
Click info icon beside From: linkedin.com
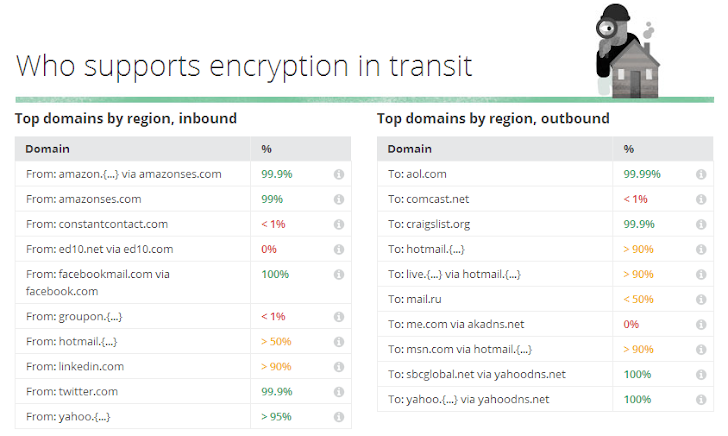(x=339, y=367)
